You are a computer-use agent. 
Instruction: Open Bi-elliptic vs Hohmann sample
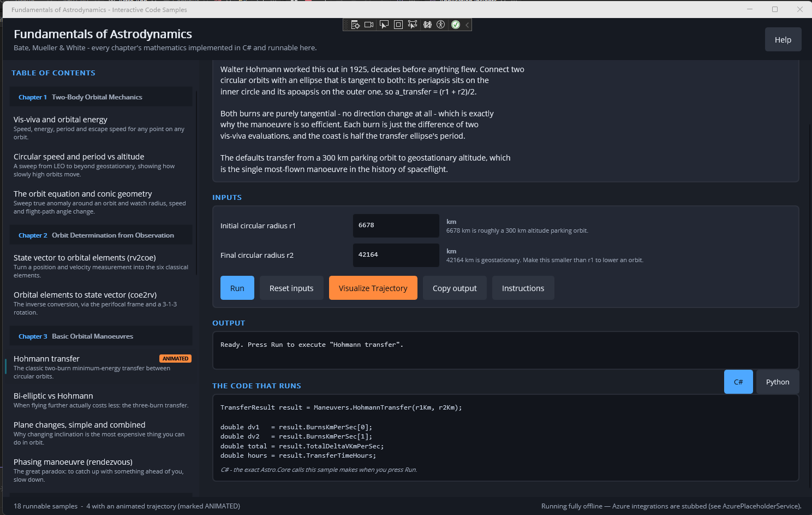101,400
